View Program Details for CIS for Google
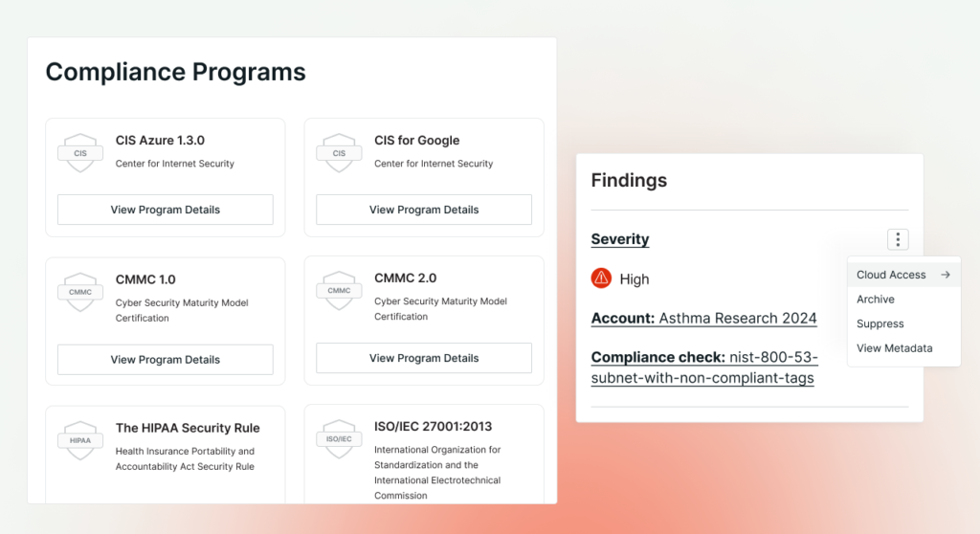This screenshot has height=534, width=980. point(424,210)
